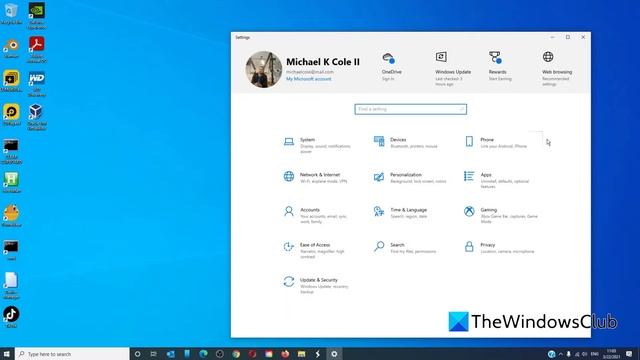Click the taskbar clock and date
Viewport: 640px width, 360px height.
pos(611,354)
